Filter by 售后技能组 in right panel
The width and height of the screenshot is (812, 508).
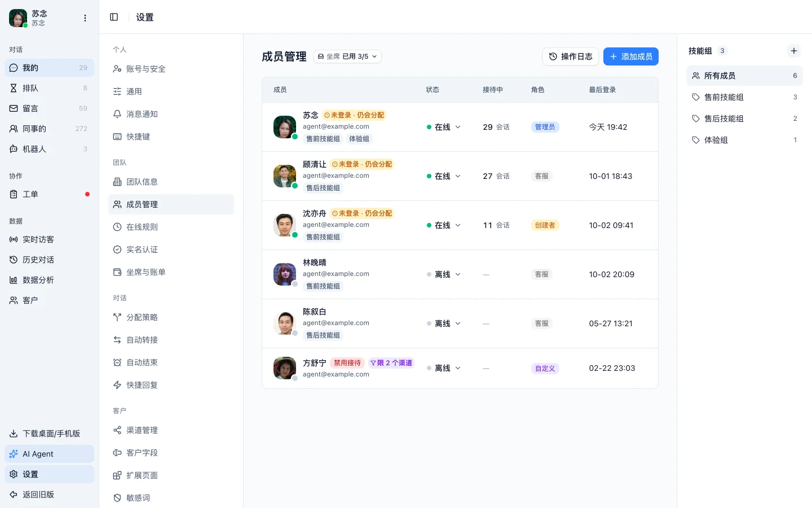[744, 119]
